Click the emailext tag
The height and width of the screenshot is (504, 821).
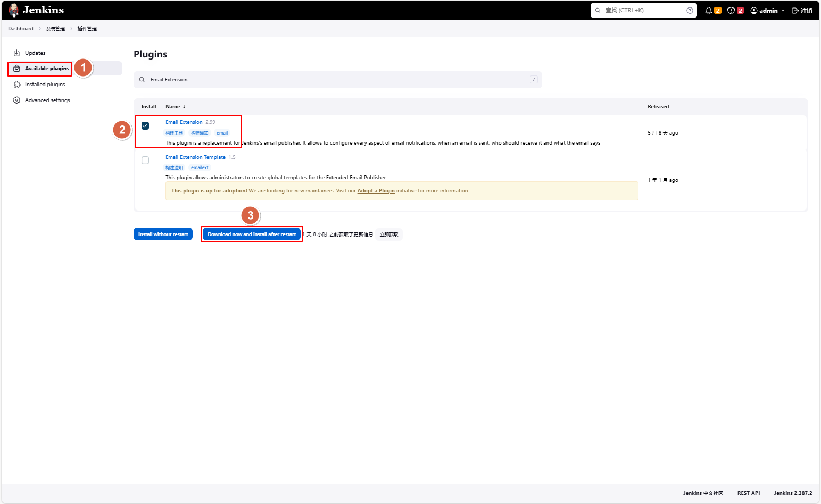tap(200, 167)
